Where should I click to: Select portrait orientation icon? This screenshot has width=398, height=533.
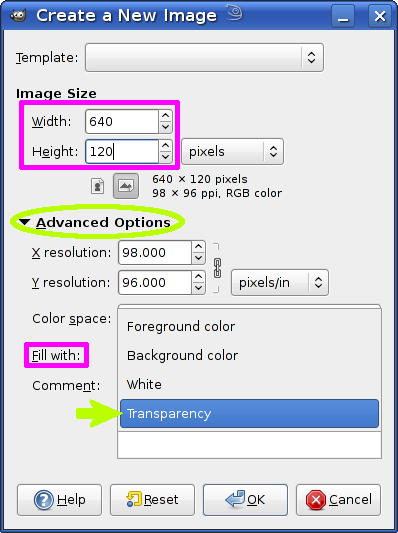click(98, 186)
